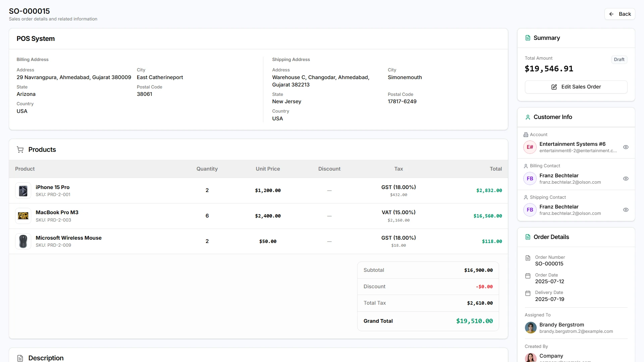Open the Microsoft Wireless Mouse thumbnail

tap(23, 241)
